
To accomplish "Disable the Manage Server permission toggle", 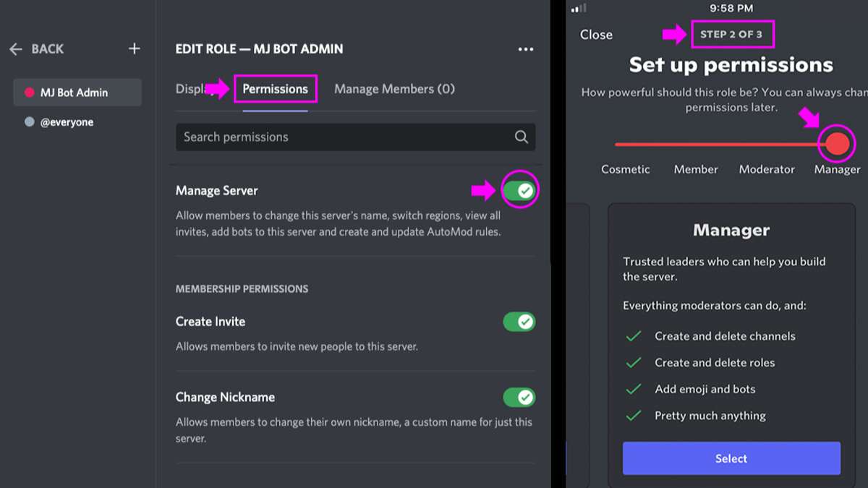I will [x=519, y=189].
